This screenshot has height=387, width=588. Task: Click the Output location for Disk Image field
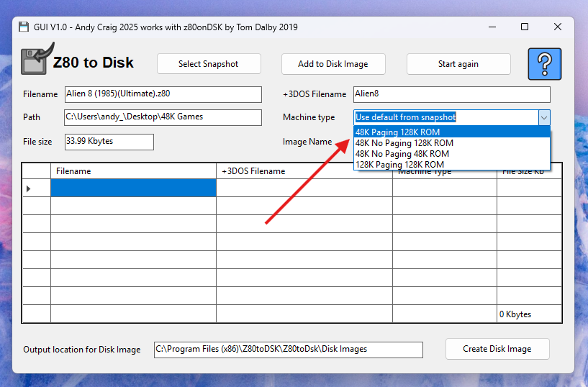pyautogui.click(x=288, y=350)
